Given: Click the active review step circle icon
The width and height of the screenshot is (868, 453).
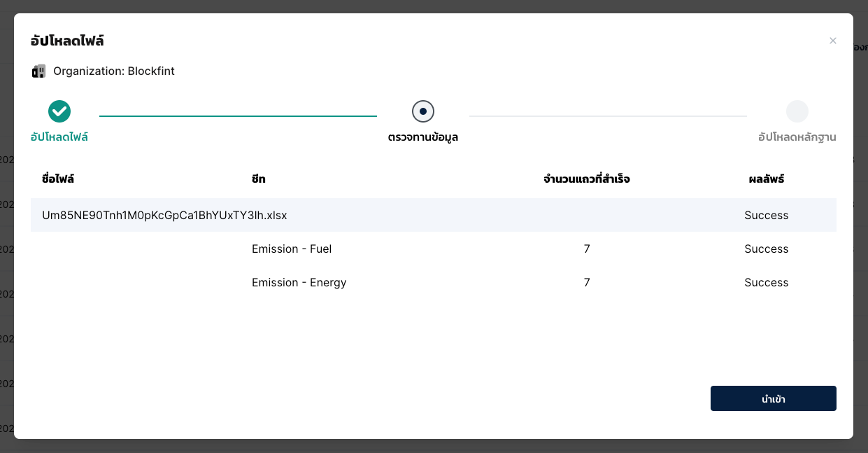Looking at the screenshot, I should point(423,111).
